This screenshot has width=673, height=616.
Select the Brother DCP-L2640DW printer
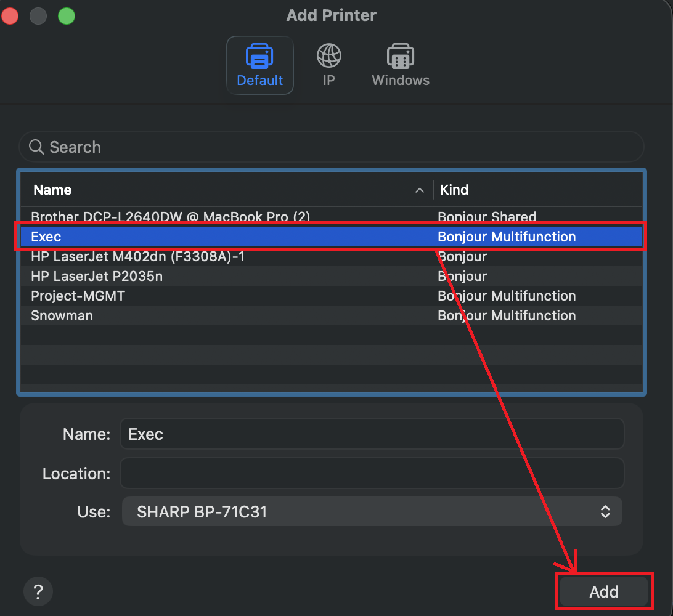(x=171, y=217)
